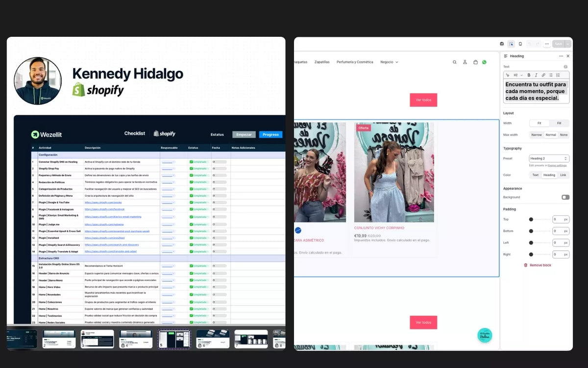
Task: Toggle the Background appearance switch
Action: pos(565,197)
